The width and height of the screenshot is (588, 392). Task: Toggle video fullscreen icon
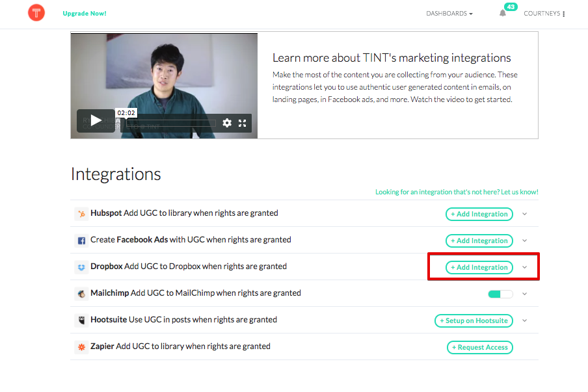tap(242, 123)
